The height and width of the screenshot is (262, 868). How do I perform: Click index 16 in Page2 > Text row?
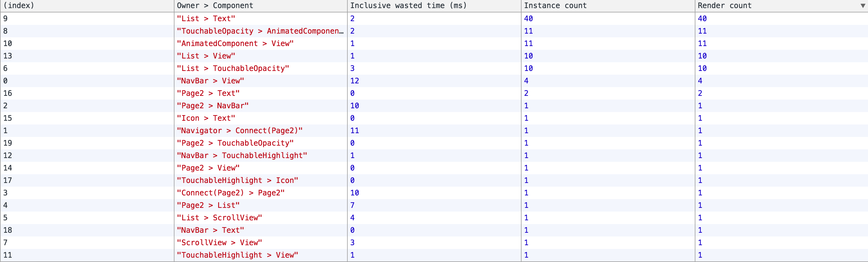pyautogui.click(x=8, y=93)
